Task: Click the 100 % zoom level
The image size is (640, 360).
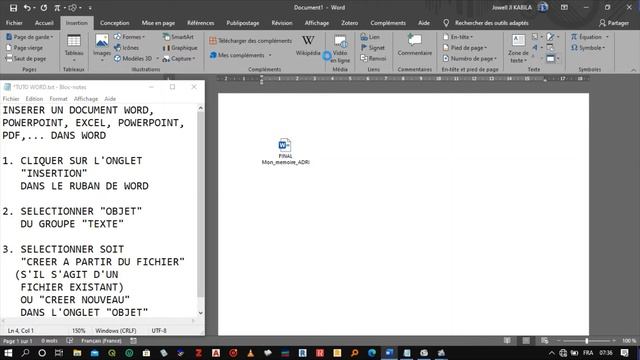Action: (629, 340)
